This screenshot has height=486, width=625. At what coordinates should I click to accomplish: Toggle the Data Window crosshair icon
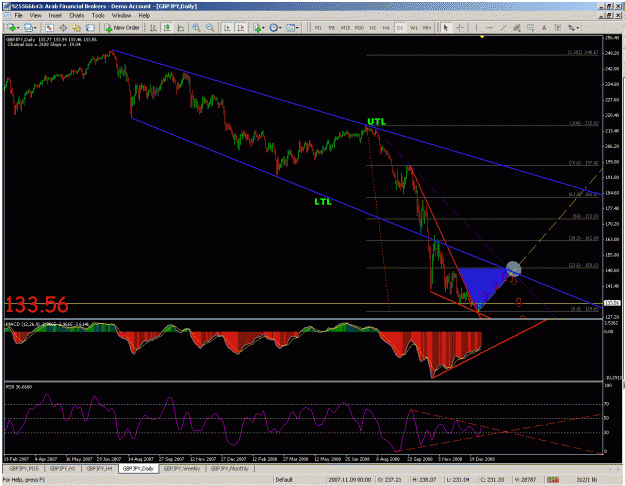[x=63, y=28]
